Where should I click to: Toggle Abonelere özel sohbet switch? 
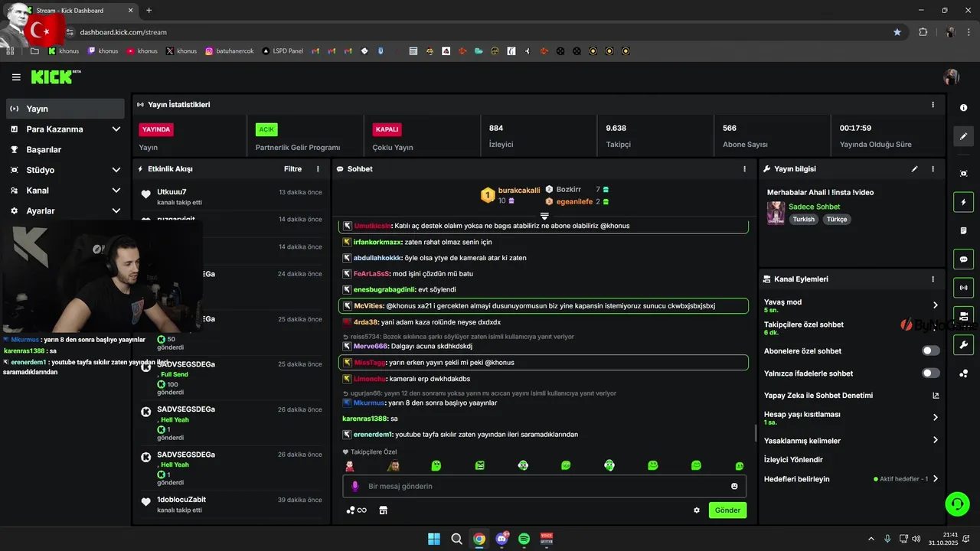(931, 351)
